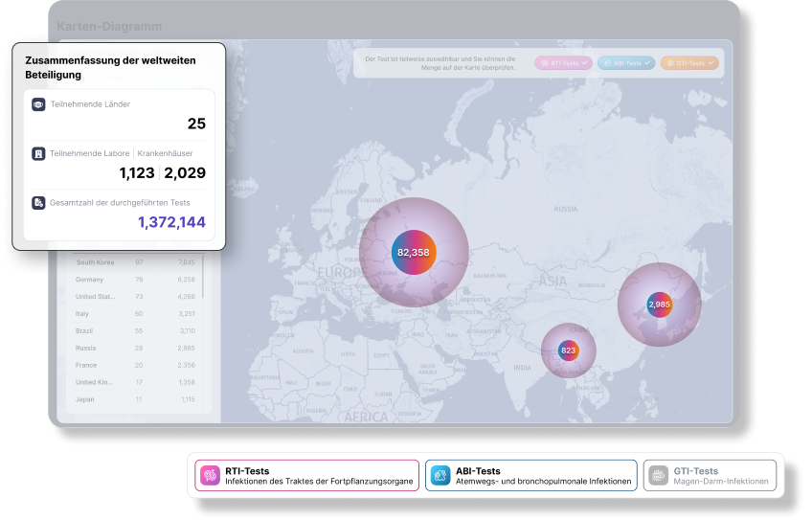This screenshot has width=812, height=520.
Task: Select the 82,358 bubble on the map
Action: click(414, 252)
